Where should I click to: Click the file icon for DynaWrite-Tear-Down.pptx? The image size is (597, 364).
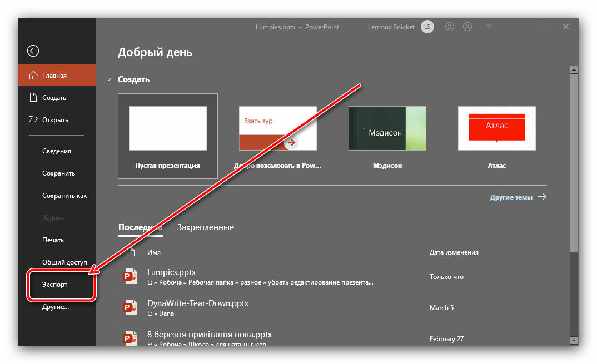click(131, 308)
